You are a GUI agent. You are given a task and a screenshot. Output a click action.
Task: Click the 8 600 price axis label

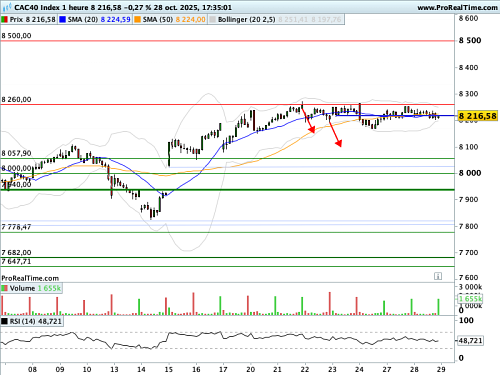(468, 19)
